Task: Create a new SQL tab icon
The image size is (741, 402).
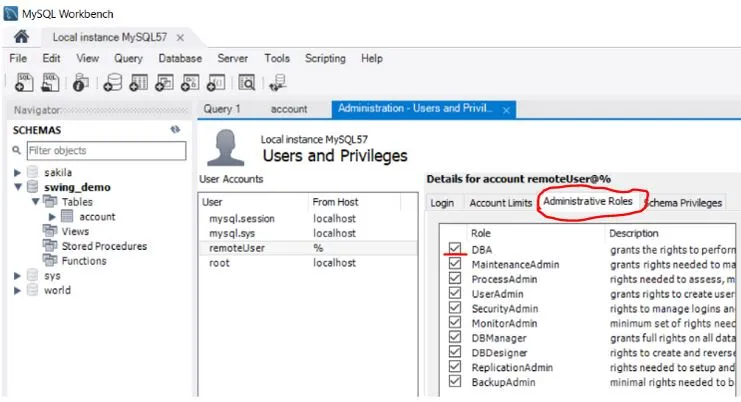Action: pyautogui.click(x=24, y=82)
